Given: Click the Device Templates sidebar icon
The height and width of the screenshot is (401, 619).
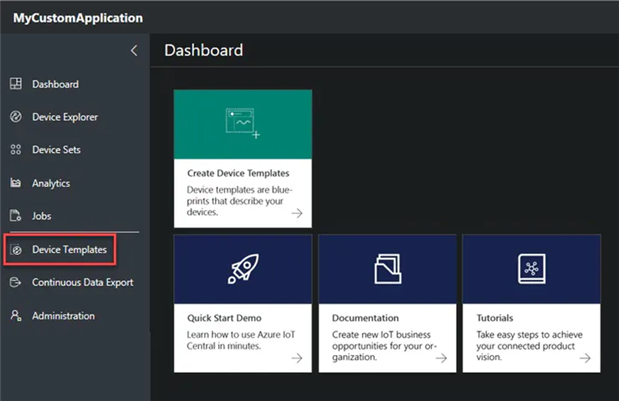Looking at the screenshot, I should coord(17,249).
